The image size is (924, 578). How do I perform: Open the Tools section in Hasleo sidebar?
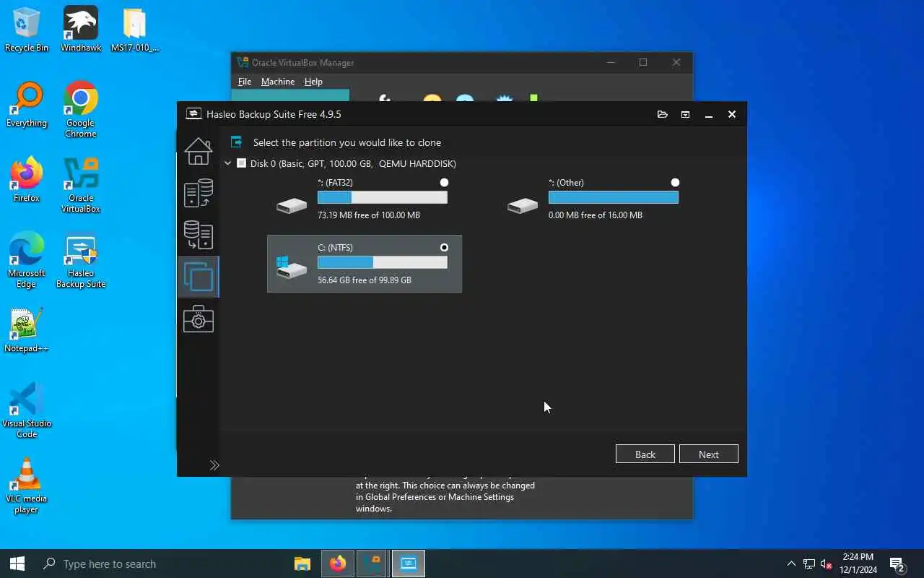click(x=198, y=319)
